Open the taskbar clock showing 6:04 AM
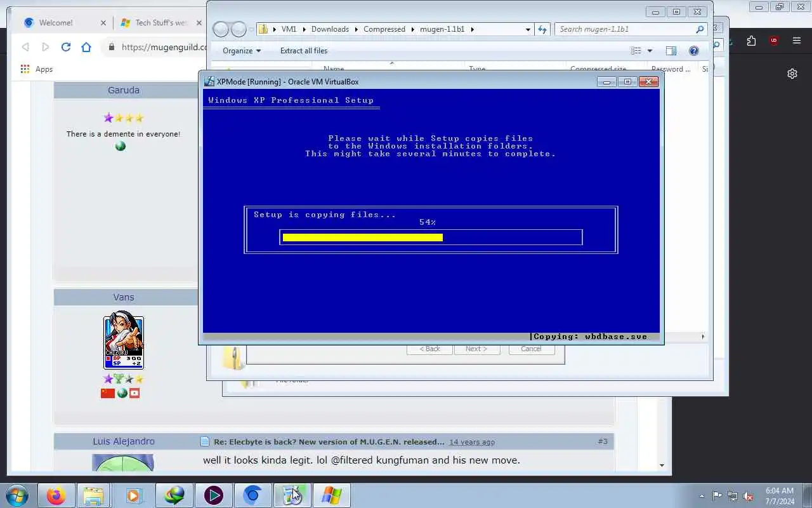 [x=779, y=496]
